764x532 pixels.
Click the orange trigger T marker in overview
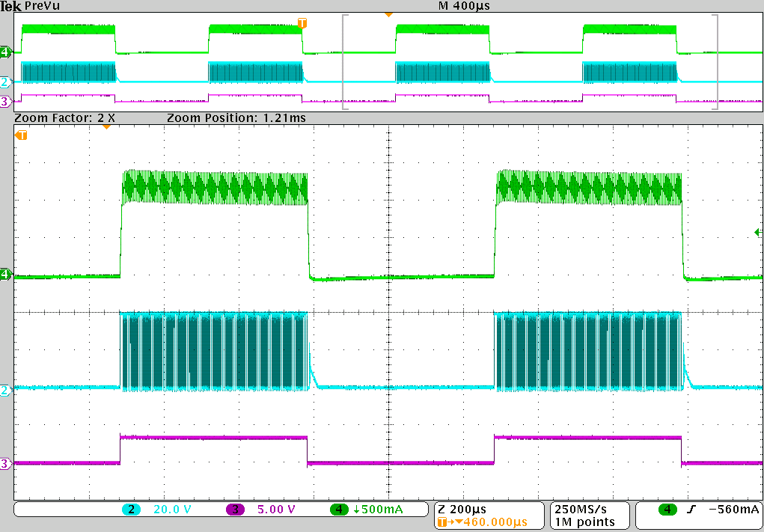pos(302,23)
